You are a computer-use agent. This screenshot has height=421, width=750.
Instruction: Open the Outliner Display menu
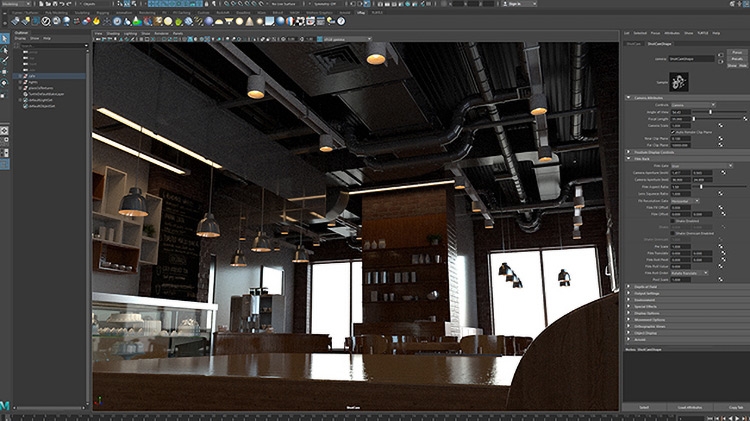point(20,38)
